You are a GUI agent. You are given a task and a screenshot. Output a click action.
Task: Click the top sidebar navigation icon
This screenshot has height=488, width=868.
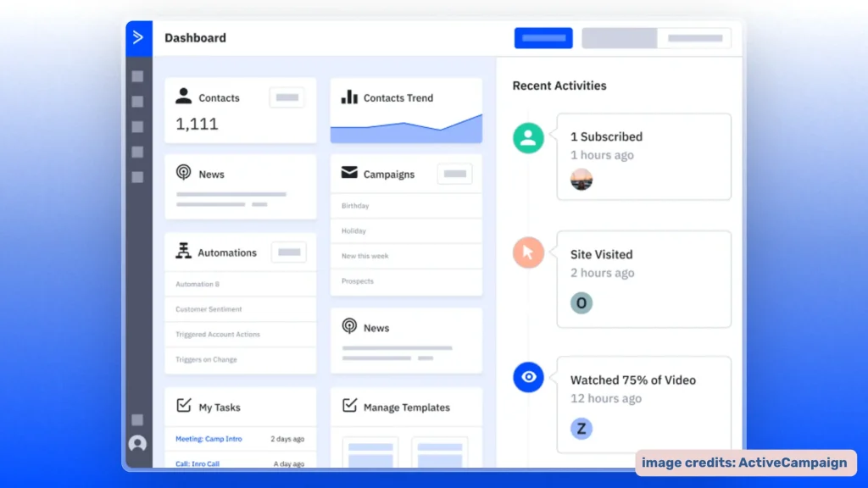click(x=137, y=75)
